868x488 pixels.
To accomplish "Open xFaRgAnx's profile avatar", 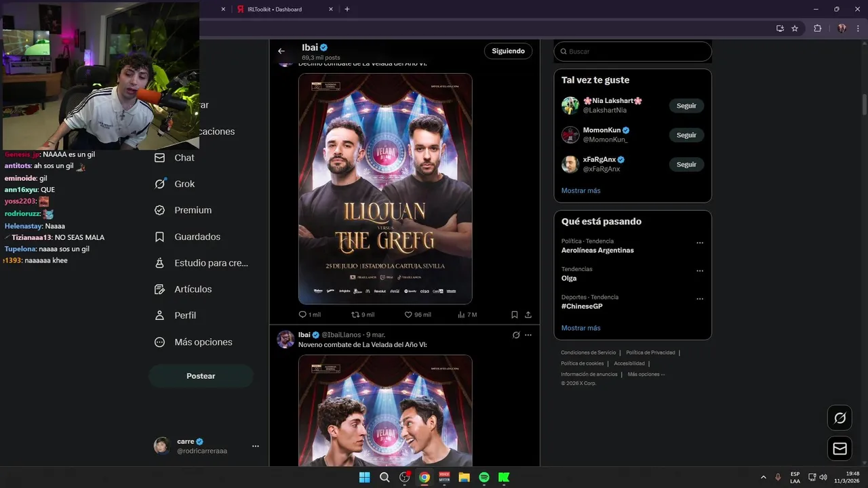I will pos(570,164).
